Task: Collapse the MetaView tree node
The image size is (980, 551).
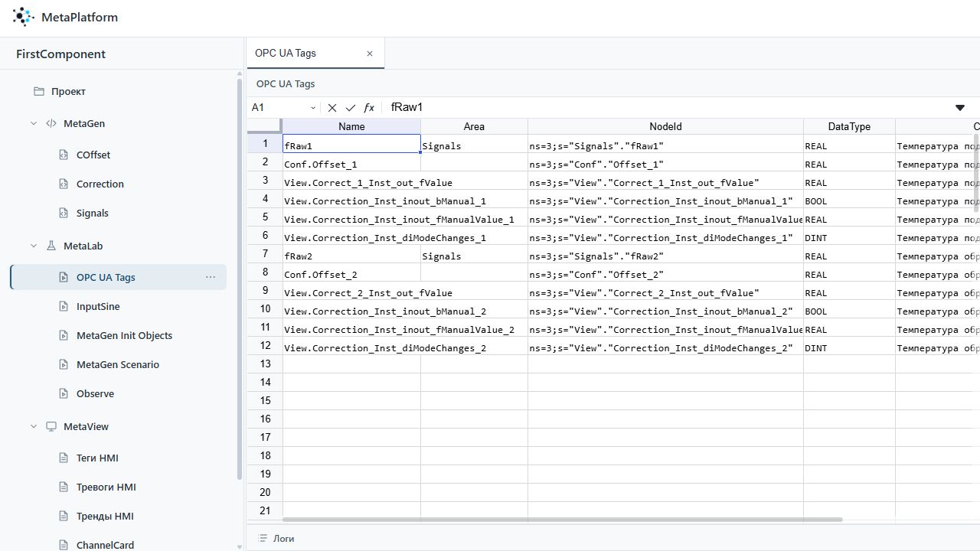Action: tap(34, 426)
